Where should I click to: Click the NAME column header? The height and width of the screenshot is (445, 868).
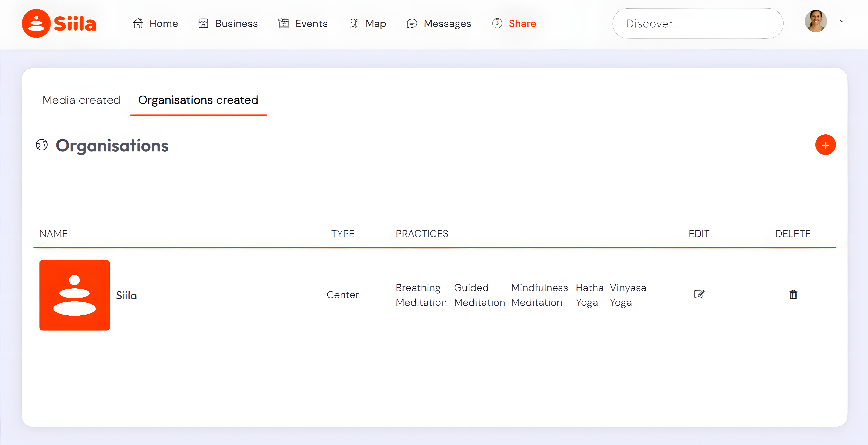point(54,234)
